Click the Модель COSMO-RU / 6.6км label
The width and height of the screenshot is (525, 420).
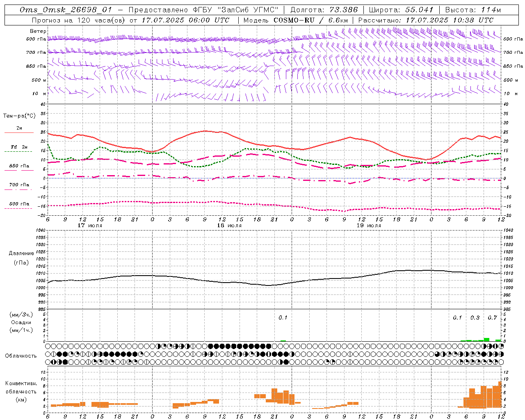point(296,20)
